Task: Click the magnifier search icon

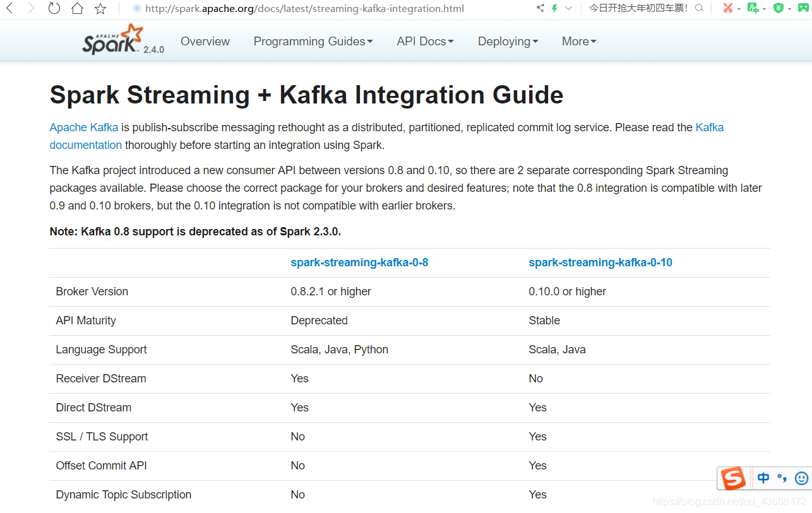Action: [699, 8]
